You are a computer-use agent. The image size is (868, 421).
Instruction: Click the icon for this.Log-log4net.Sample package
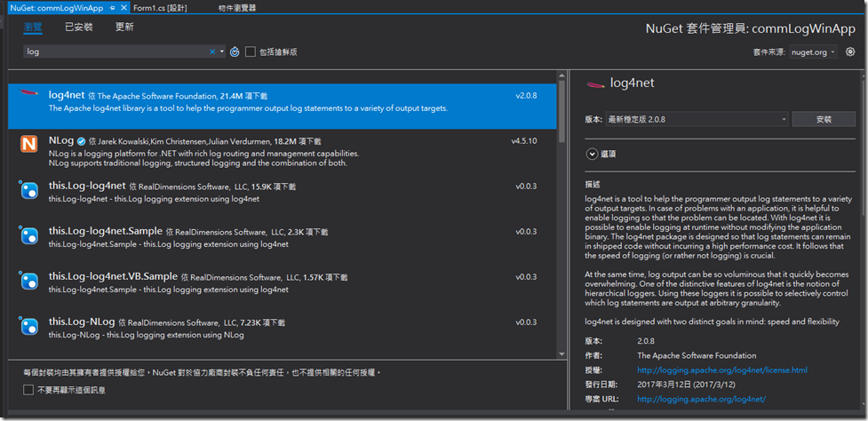(28, 235)
